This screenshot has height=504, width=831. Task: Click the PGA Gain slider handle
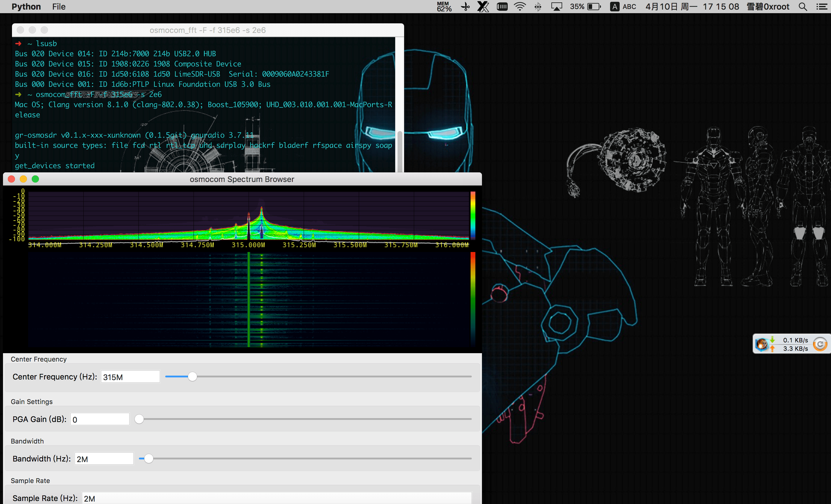tap(139, 419)
